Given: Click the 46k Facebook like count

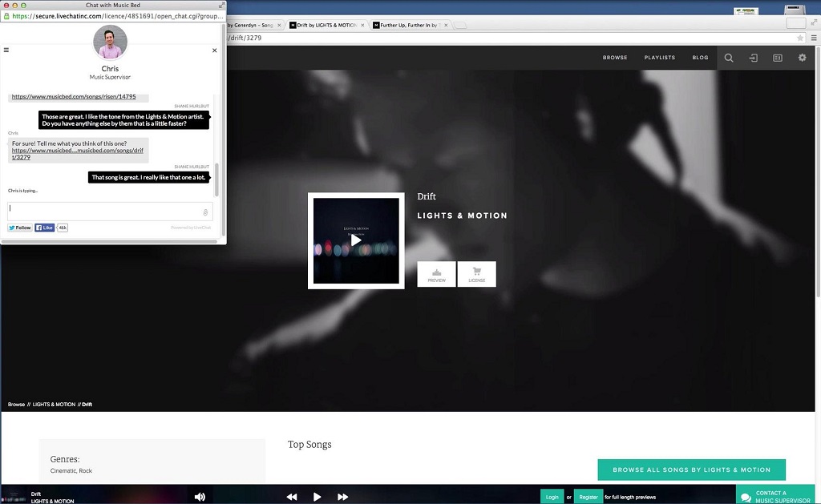Looking at the screenshot, I should pos(63,228).
